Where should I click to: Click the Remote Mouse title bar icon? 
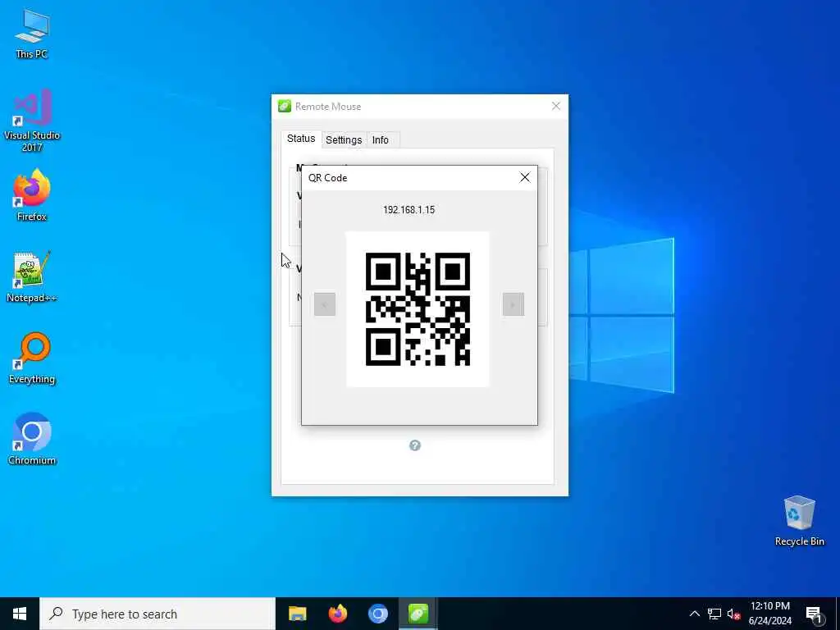285,106
